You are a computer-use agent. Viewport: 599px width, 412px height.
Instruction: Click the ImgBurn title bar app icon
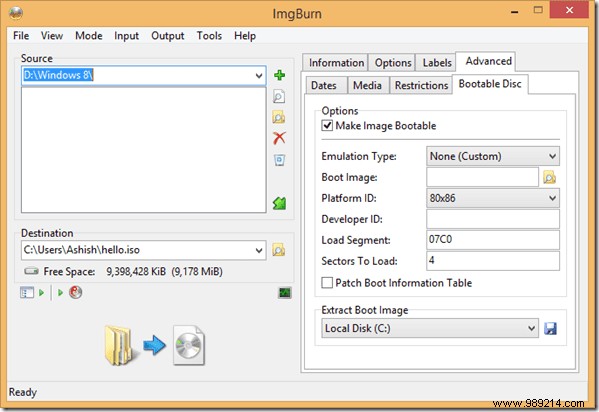click(x=16, y=13)
